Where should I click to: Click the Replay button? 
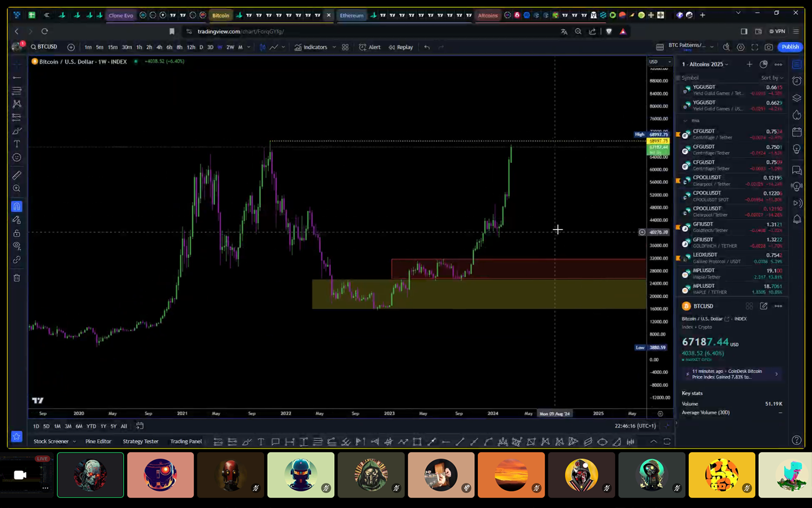pos(401,47)
